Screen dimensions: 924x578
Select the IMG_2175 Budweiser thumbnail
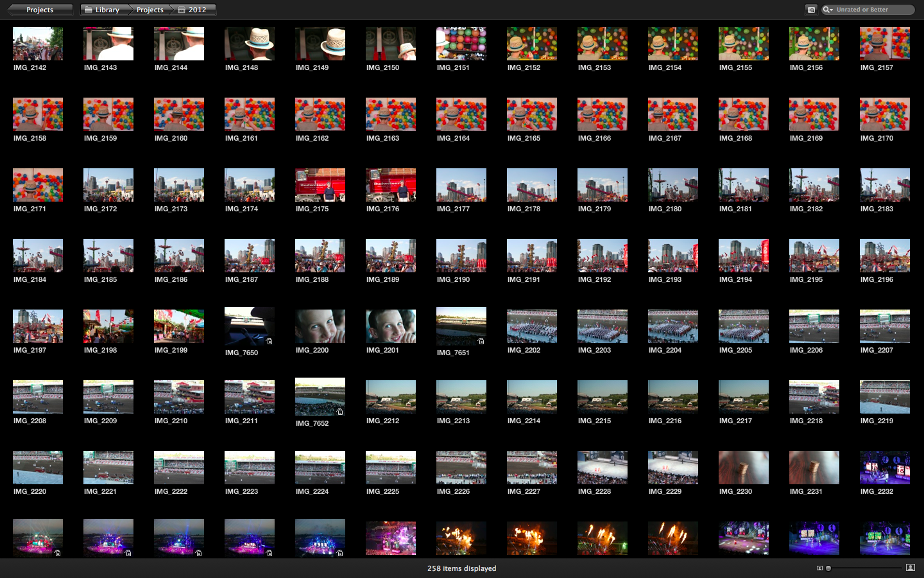point(320,185)
